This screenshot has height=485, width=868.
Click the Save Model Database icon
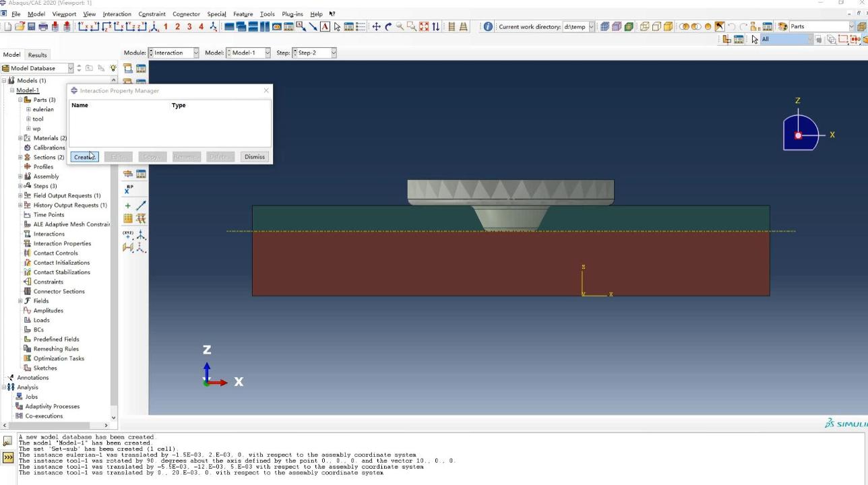[x=31, y=27]
